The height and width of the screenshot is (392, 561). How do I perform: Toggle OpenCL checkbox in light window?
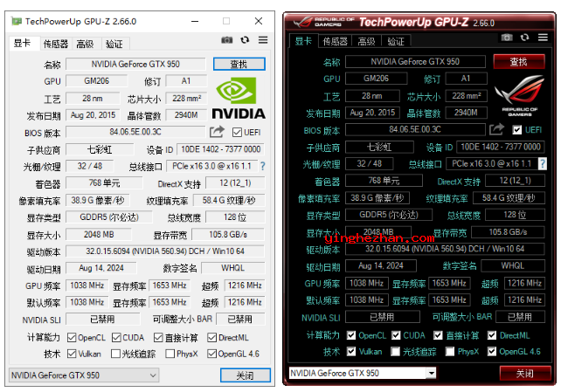click(72, 337)
